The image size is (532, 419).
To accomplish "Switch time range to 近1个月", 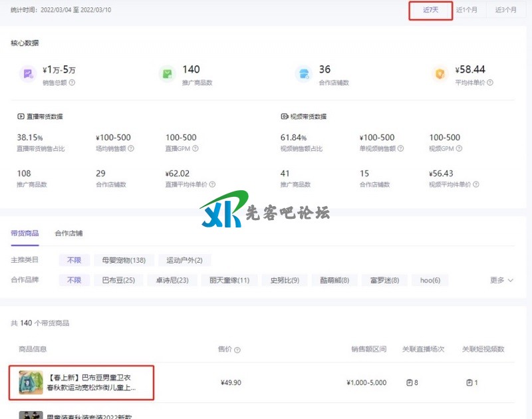I will pos(466,10).
